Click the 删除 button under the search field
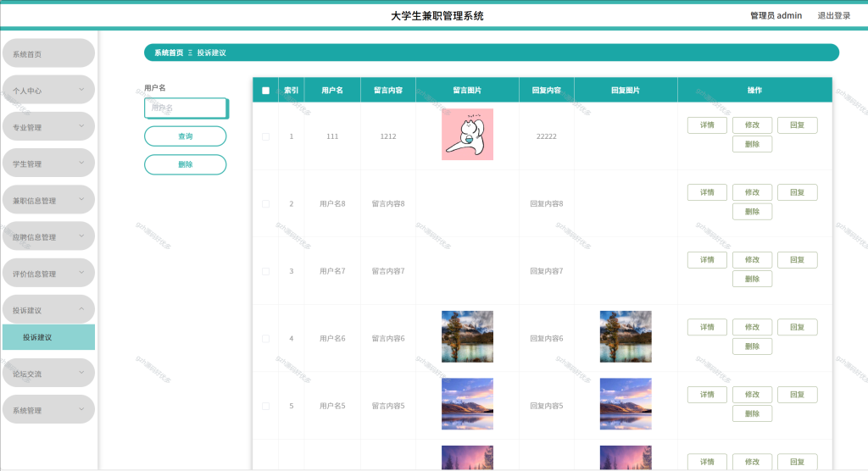The image size is (868, 471). 186,164
